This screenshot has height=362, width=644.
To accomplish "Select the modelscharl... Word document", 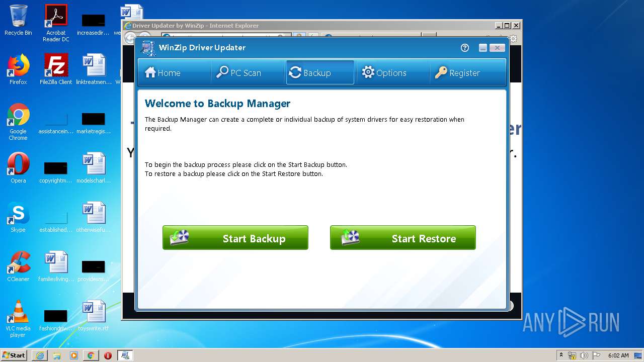I will tap(94, 168).
